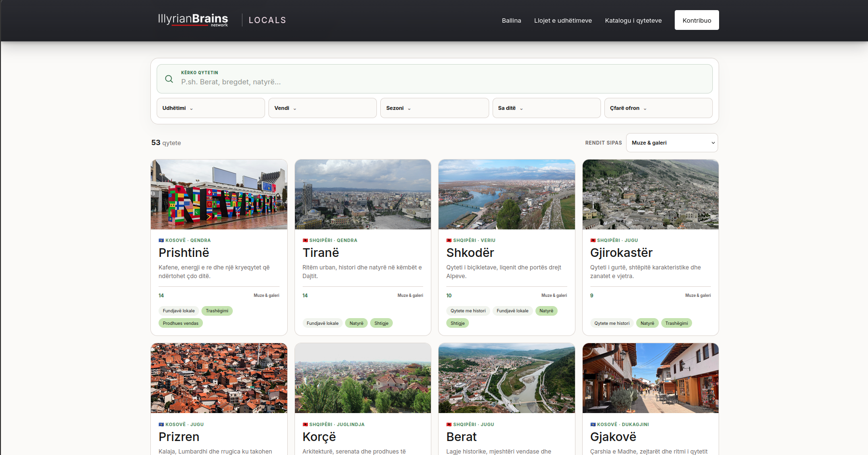The image size is (868, 455).
Task: Click the Berat river valley photo
Action: [507, 378]
